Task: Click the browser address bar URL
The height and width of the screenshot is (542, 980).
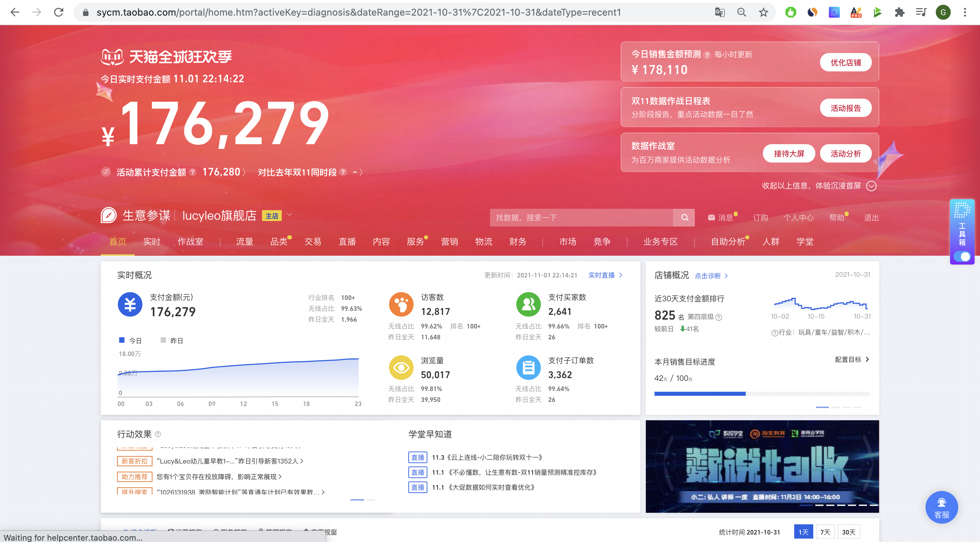Action: [358, 12]
